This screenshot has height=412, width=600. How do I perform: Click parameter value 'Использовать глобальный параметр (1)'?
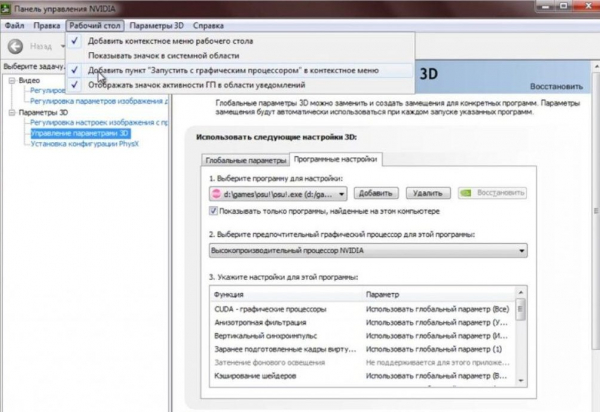point(434,349)
